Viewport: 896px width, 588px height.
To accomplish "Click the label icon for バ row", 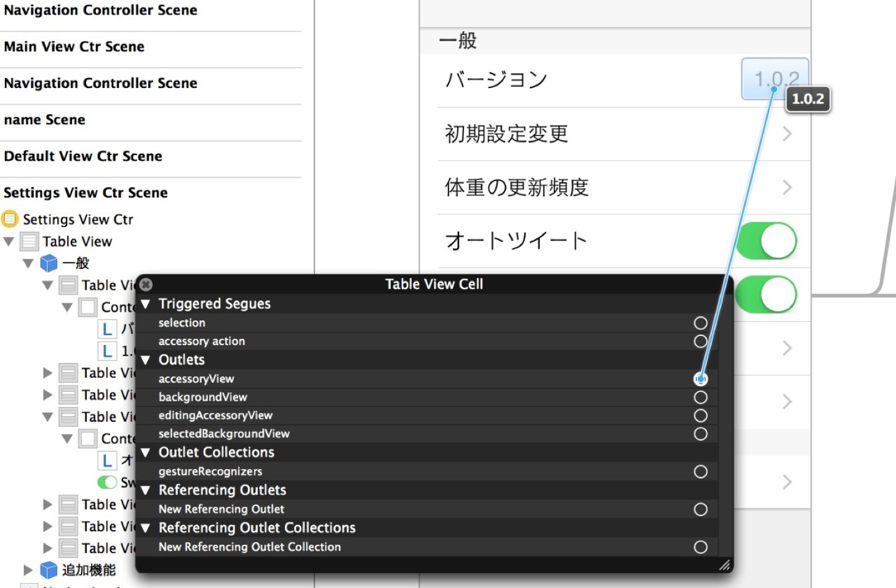I will (107, 329).
